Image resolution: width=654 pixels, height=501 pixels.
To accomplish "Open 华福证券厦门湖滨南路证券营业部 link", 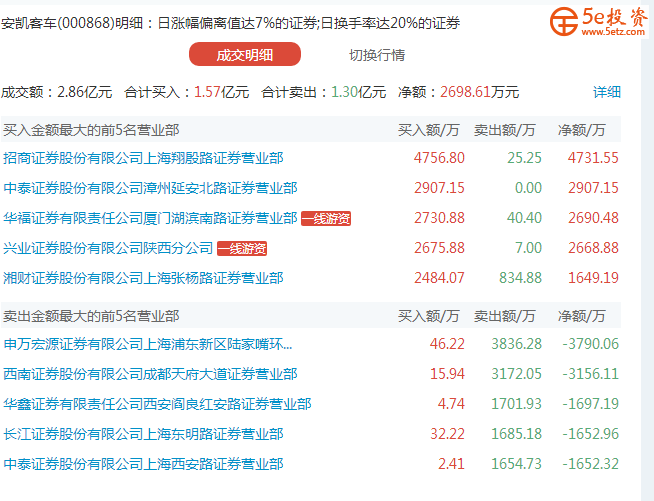I will click(x=150, y=218).
